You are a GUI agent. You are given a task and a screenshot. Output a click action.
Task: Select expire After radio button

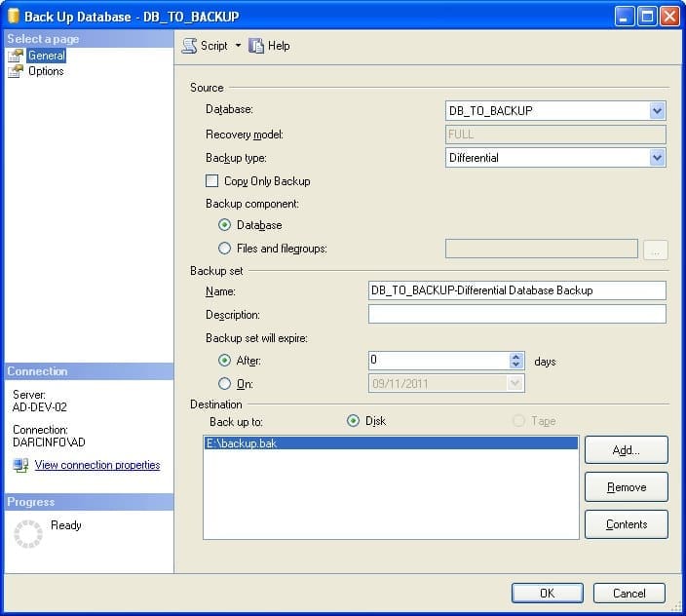[x=224, y=360]
